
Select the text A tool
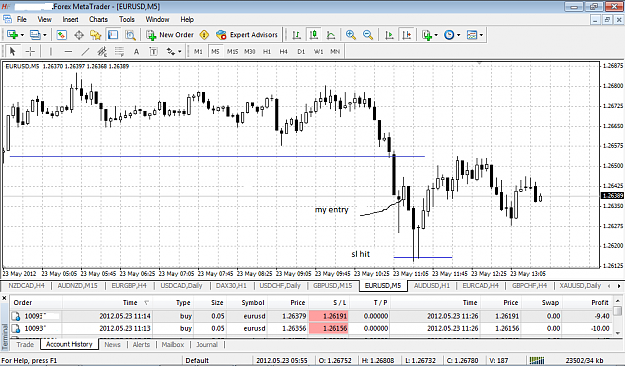click(x=136, y=51)
